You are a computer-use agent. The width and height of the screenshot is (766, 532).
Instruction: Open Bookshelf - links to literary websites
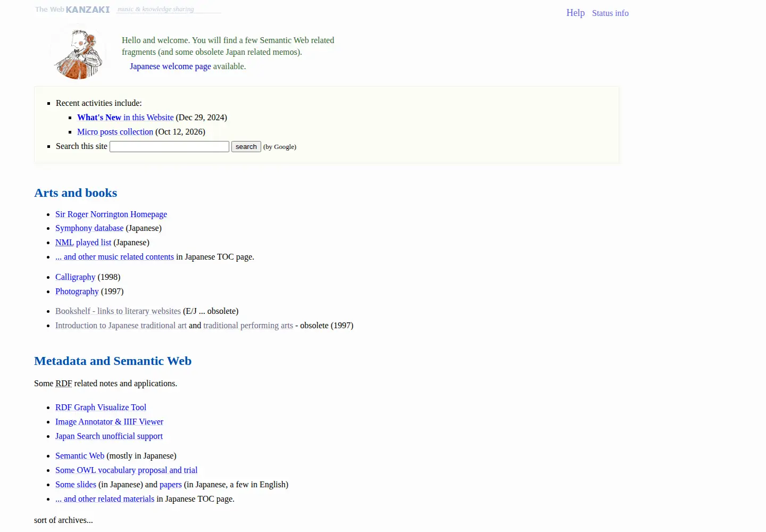118,311
